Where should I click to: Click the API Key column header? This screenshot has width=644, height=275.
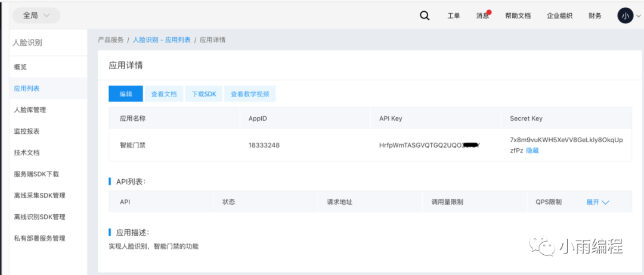tap(391, 118)
